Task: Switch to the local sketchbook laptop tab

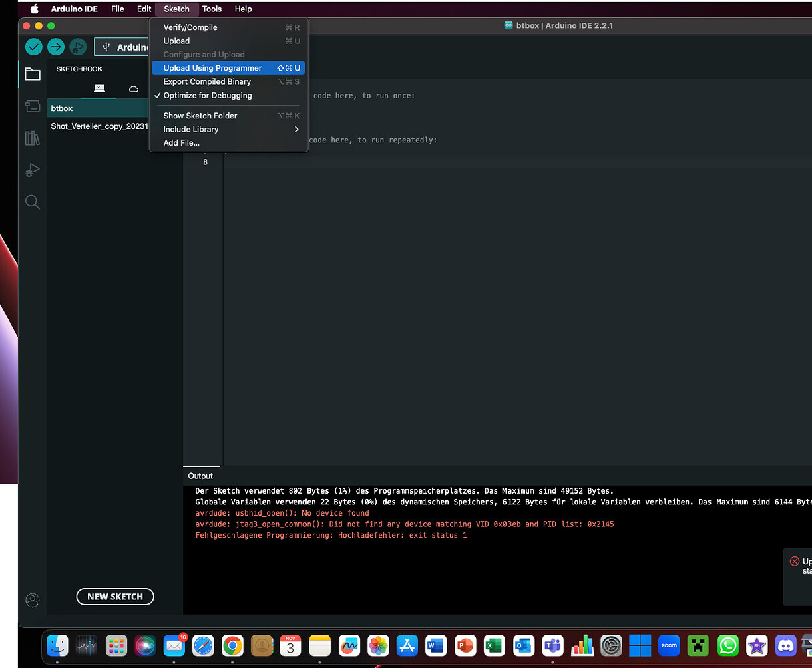Action: point(99,88)
